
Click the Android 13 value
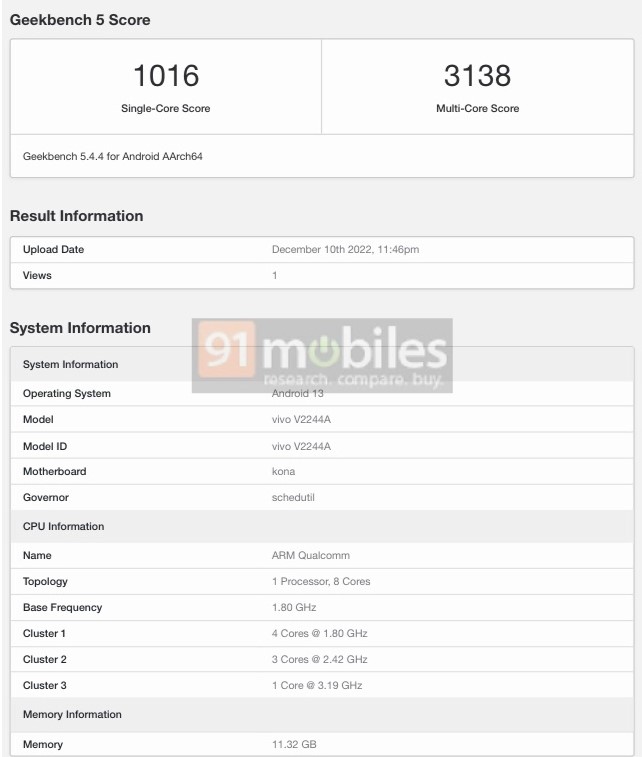[x=297, y=393]
